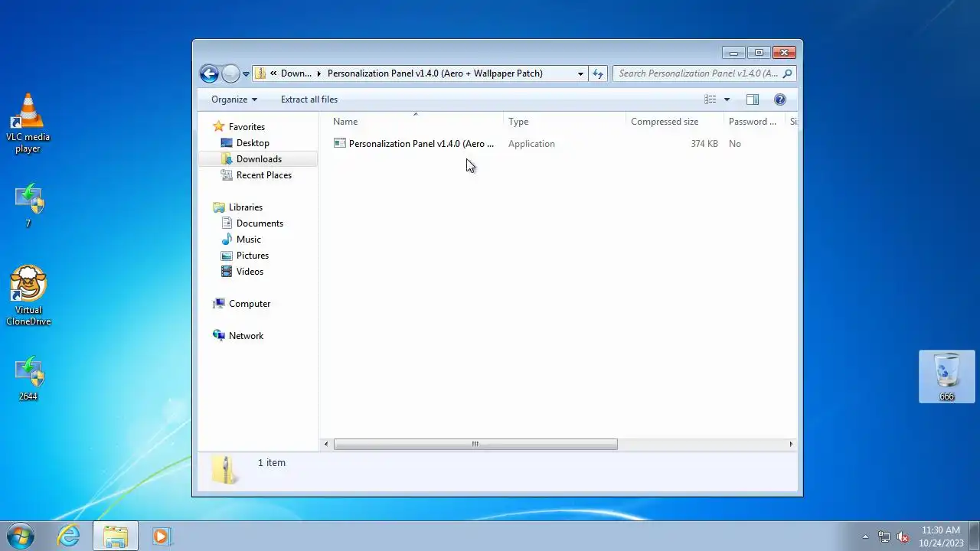Image resolution: width=980 pixels, height=551 pixels.
Task: Select the Recycle Bin icon labeled 666
Action: click(x=947, y=377)
